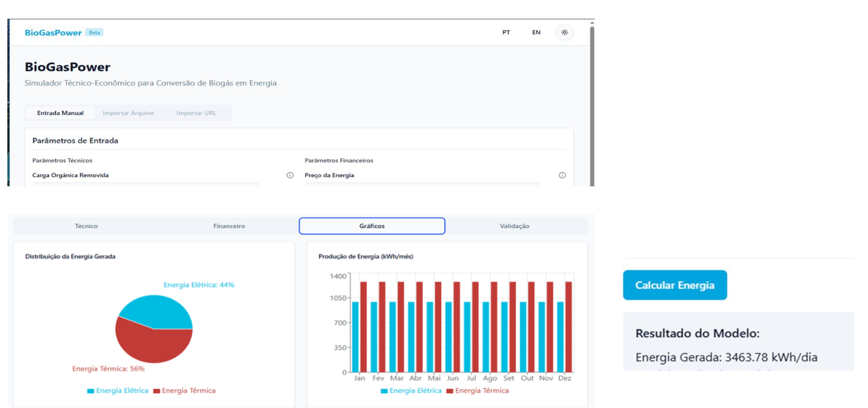The width and height of the screenshot is (868, 408).
Task: Select the Entrada Manual tab
Action: pyautogui.click(x=60, y=113)
